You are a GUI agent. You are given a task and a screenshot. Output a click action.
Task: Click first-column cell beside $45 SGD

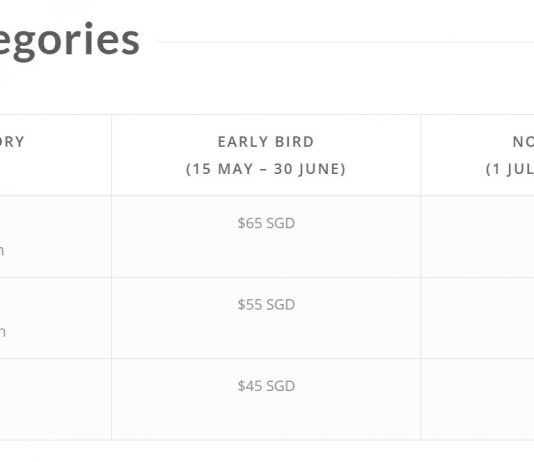56,399
